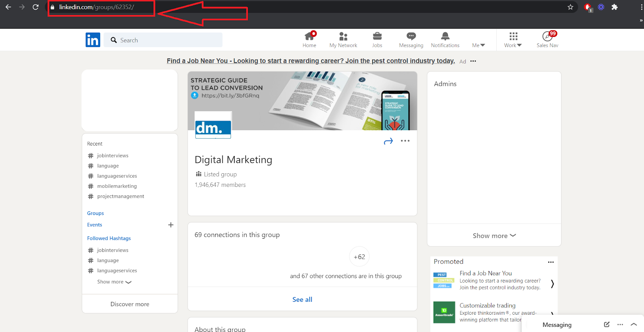Open My Network
Image resolution: width=644 pixels, height=332 pixels.
(x=343, y=40)
